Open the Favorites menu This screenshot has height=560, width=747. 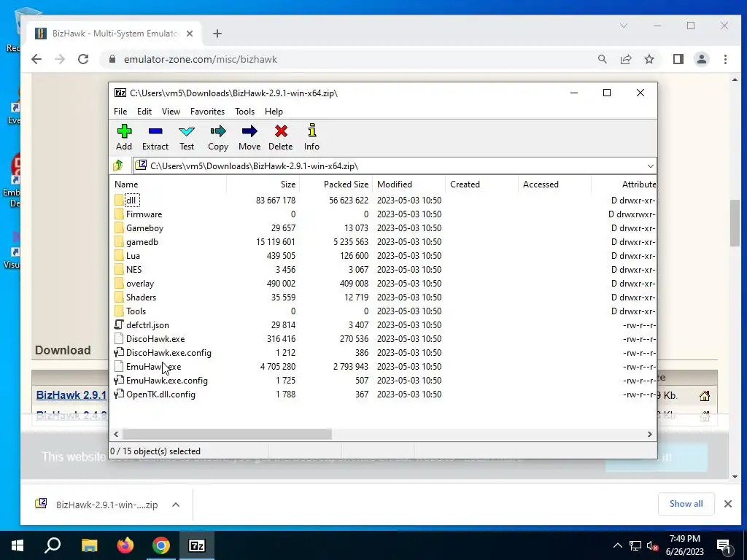(x=207, y=111)
